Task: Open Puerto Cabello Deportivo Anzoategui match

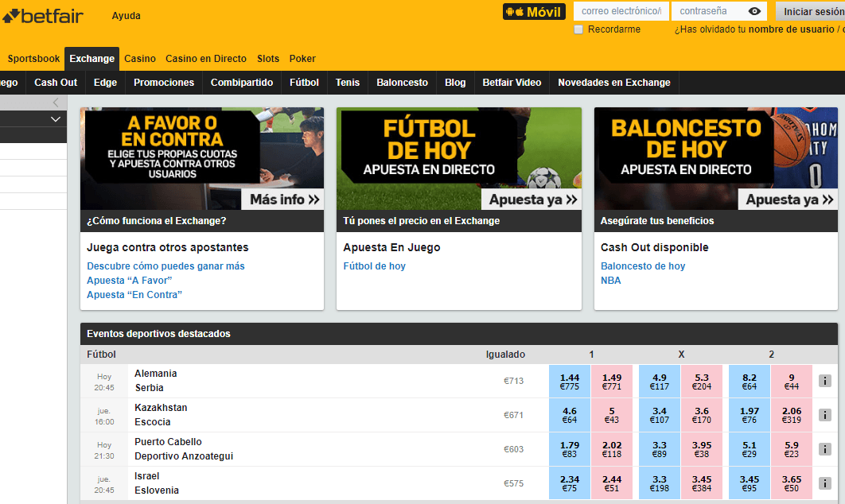Action: click(x=184, y=449)
